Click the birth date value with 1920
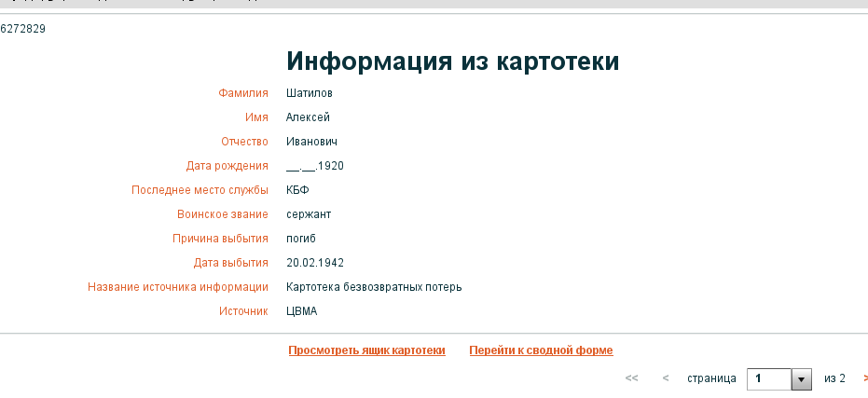Image resolution: width=868 pixels, height=398 pixels. pos(315,166)
